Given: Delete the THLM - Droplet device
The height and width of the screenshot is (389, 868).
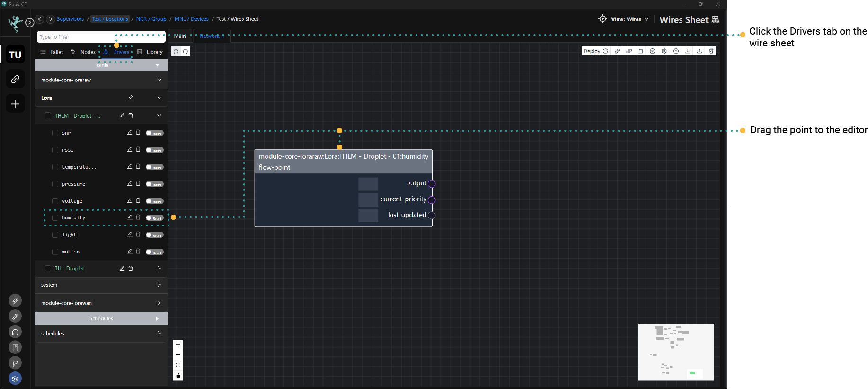Looking at the screenshot, I should pos(131,115).
